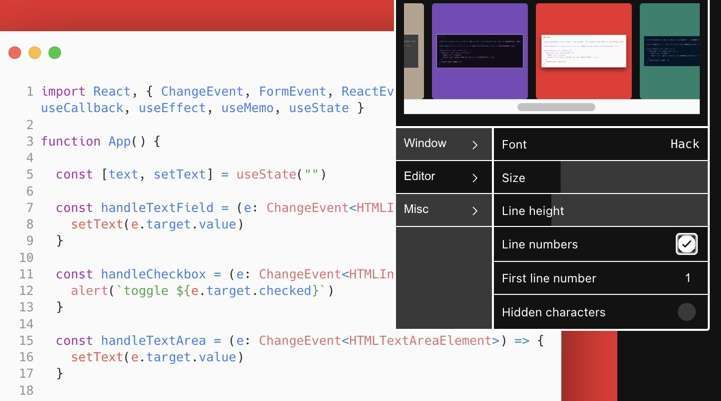Select the beige theme thumbnail at left edge
Viewport: 721px width, 401px height.
[413, 50]
